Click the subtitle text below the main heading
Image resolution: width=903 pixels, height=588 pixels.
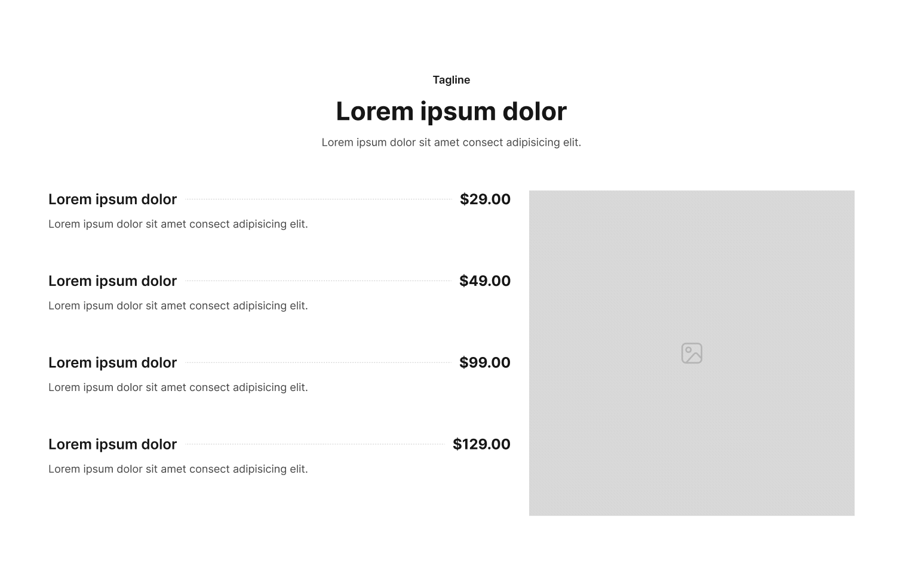click(x=451, y=142)
